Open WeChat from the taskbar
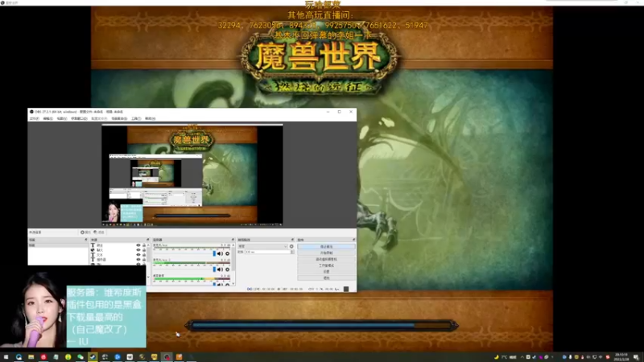This screenshot has width=644, height=362. (x=80, y=357)
